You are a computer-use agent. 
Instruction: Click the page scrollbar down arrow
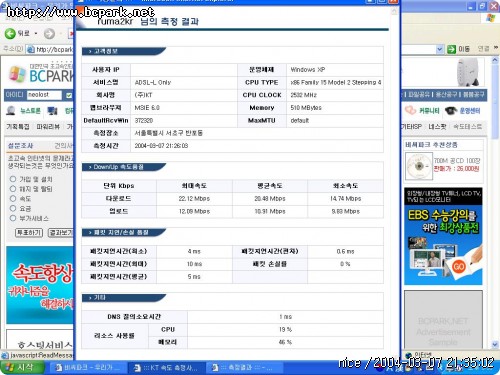(x=495, y=344)
